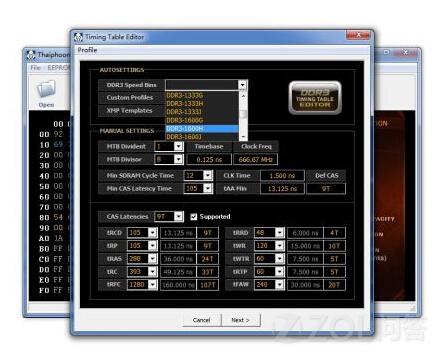Click the Open folder icon in Thaiphoon

(46, 89)
